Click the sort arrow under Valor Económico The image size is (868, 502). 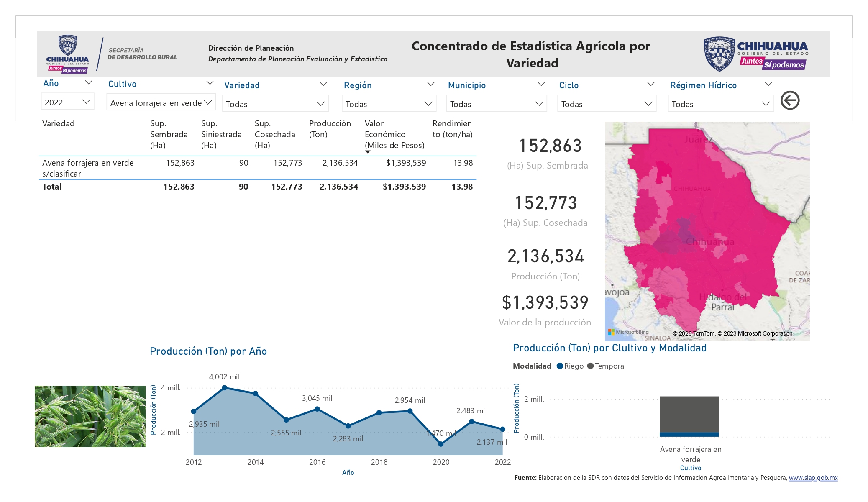[368, 152]
